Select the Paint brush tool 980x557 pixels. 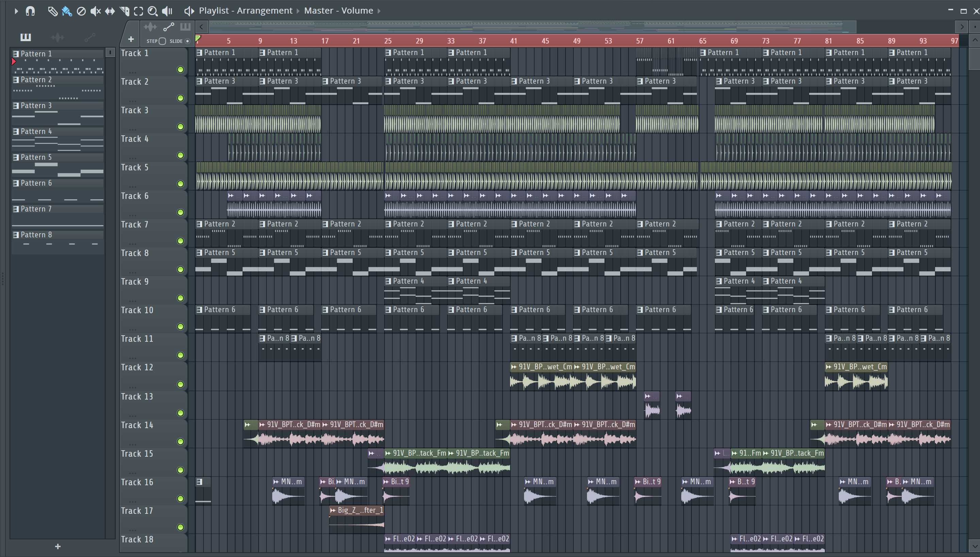click(x=67, y=11)
